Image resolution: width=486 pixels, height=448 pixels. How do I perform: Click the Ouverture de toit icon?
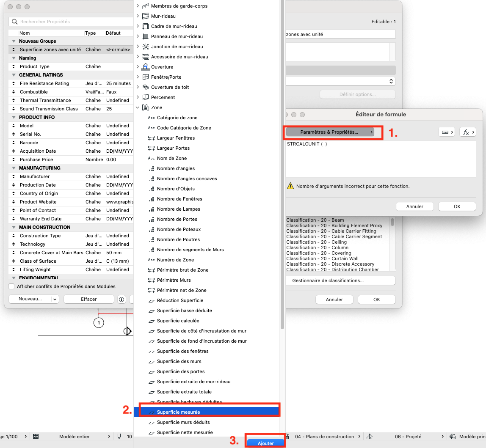[x=145, y=87]
